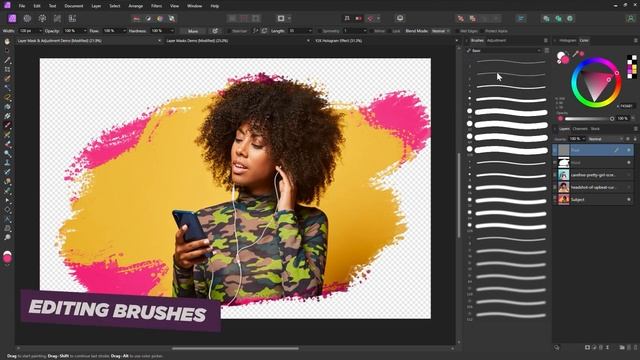The width and height of the screenshot is (640, 360).
Task: Open the brush Flow dropdown
Action: pyautogui.click(x=124, y=31)
